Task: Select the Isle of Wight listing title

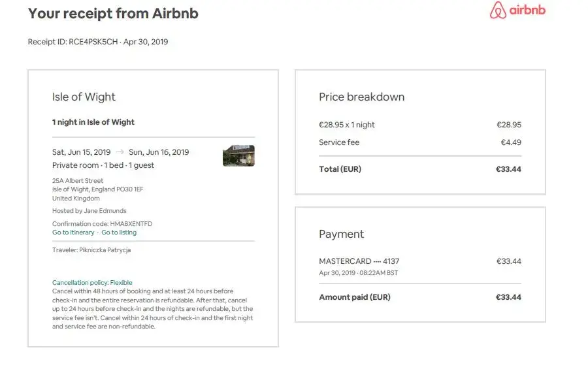Action: 84,97
